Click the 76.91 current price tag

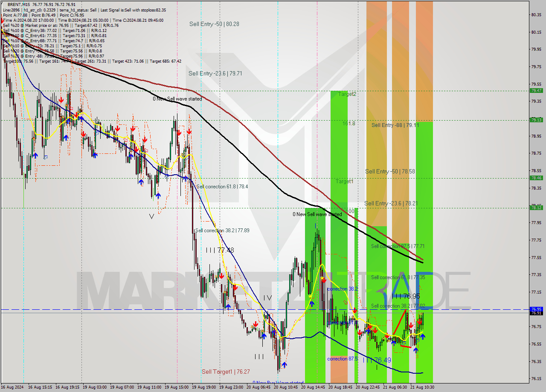point(536,313)
